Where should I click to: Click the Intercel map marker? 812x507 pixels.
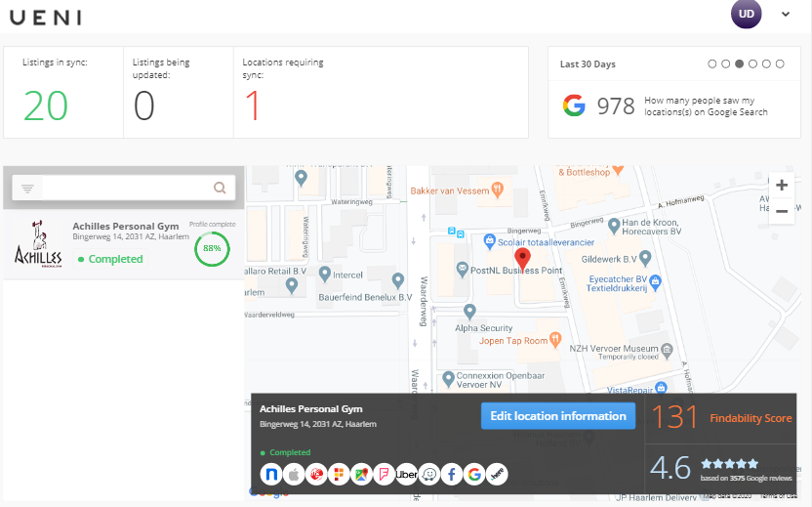pos(325,274)
